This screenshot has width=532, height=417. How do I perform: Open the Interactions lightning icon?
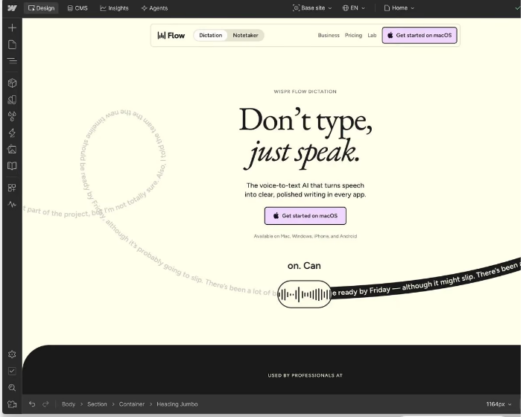pos(12,133)
